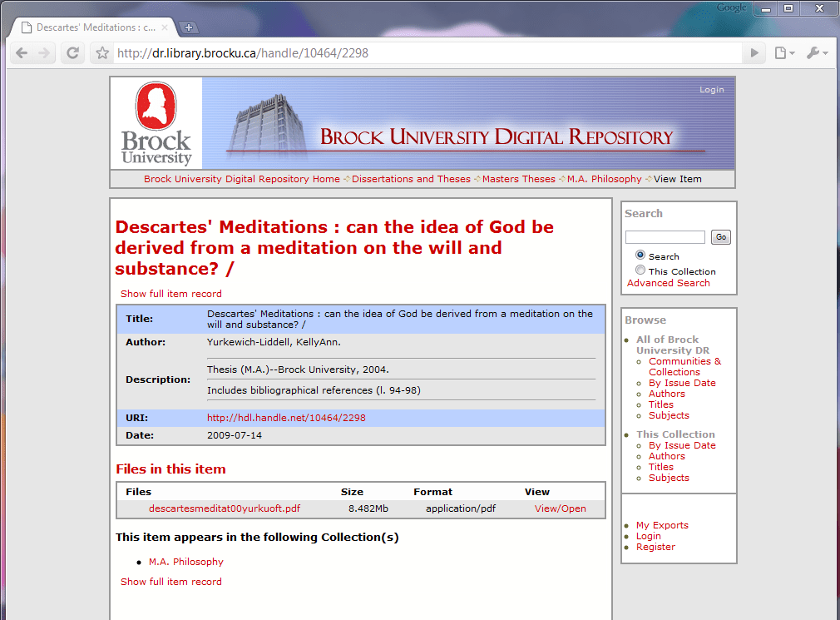Open a new tab with the plus button
The height and width of the screenshot is (620, 840).
[x=189, y=27]
